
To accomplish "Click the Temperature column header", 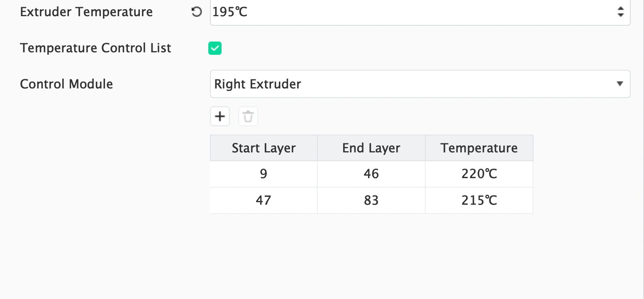I will [479, 148].
